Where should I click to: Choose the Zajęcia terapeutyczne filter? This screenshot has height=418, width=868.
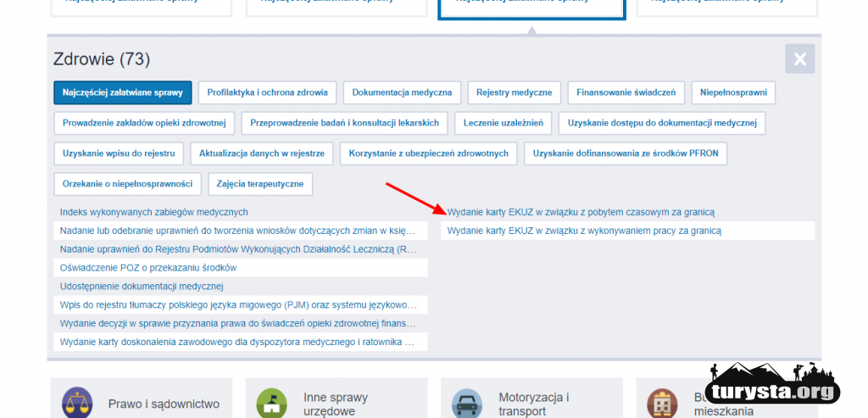(x=260, y=184)
